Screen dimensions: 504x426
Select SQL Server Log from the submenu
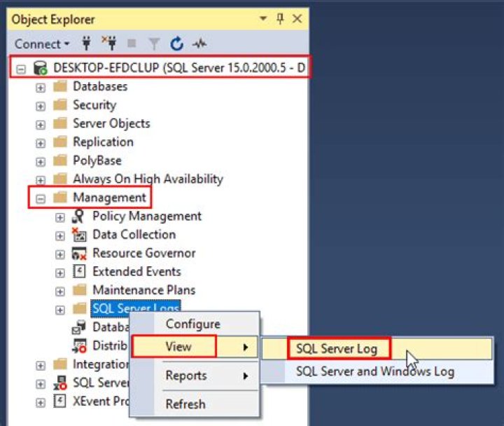[x=377, y=348]
